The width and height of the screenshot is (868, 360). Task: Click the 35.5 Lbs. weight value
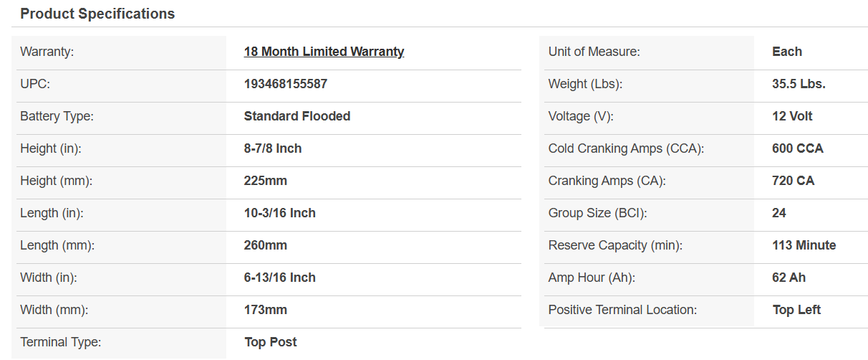799,84
